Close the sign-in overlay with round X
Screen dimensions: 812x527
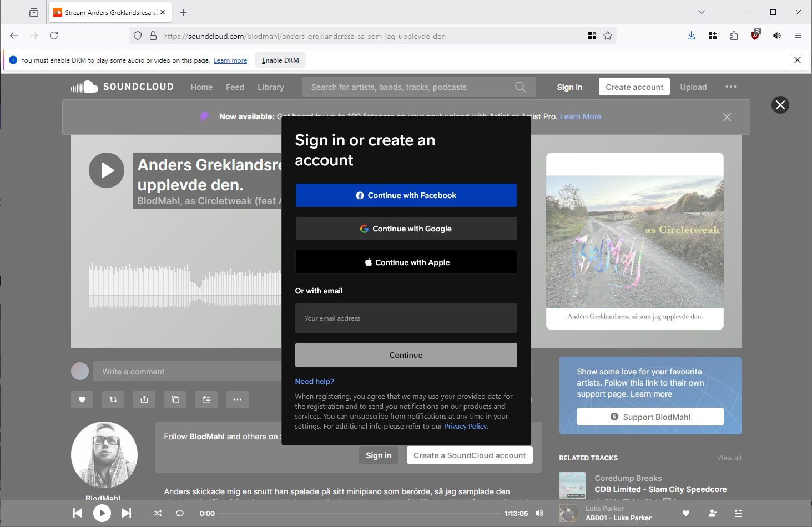pyautogui.click(x=780, y=105)
